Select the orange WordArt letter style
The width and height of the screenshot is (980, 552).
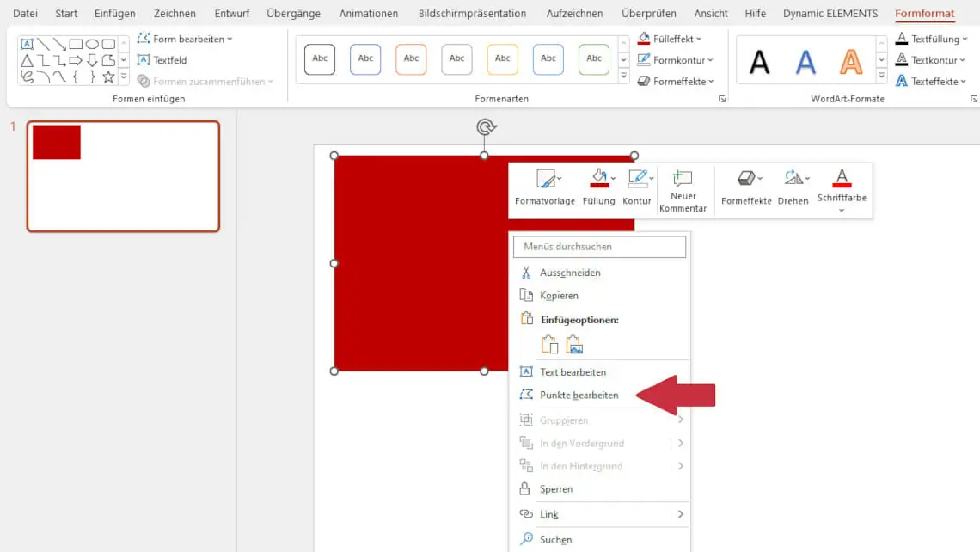(850, 61)
